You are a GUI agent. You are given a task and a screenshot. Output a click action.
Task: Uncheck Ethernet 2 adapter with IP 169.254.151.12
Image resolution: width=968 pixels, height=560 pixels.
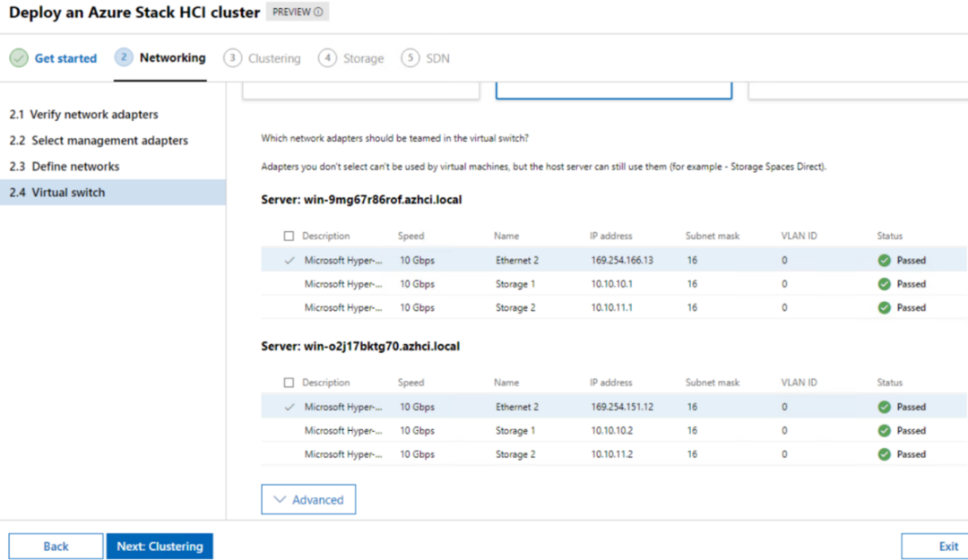pyautogui.click(x=289, y=407)
